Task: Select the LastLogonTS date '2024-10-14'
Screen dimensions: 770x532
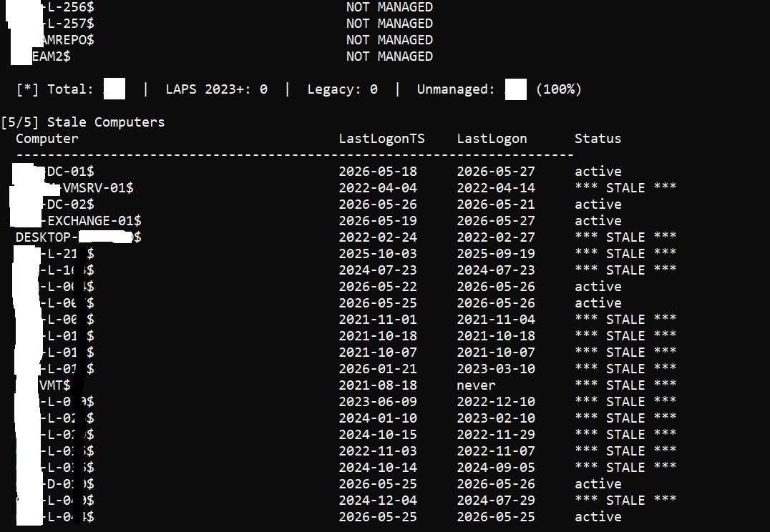Action: (378, 468)
